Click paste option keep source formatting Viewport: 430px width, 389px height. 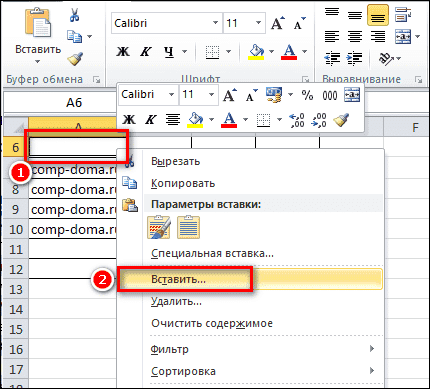pos(159,227)
